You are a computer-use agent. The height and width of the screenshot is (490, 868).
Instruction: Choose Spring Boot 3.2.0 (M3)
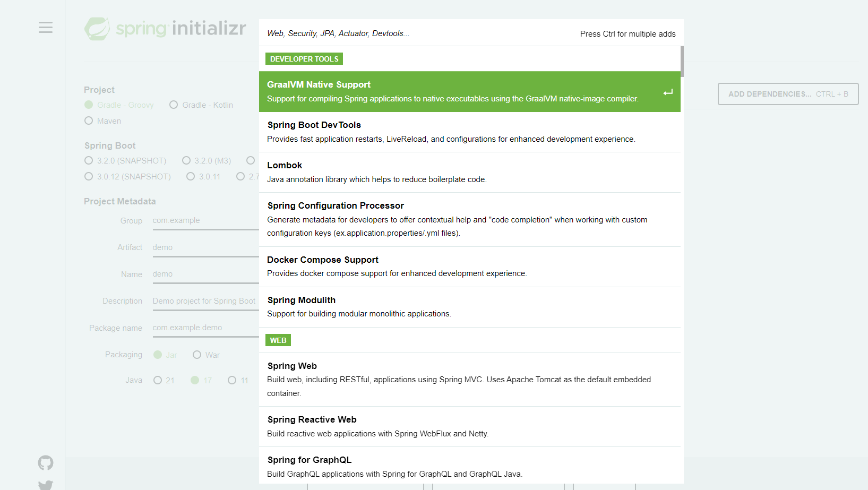coord(207,161)
